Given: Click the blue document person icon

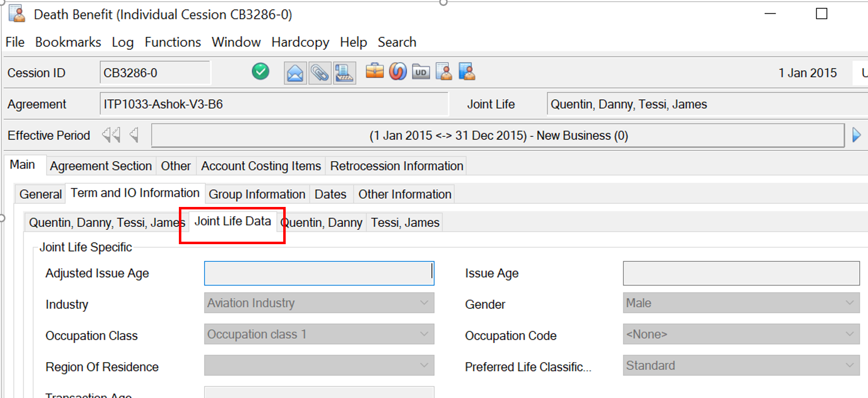Looking at the screenshot, I should [x=467, y=72].
